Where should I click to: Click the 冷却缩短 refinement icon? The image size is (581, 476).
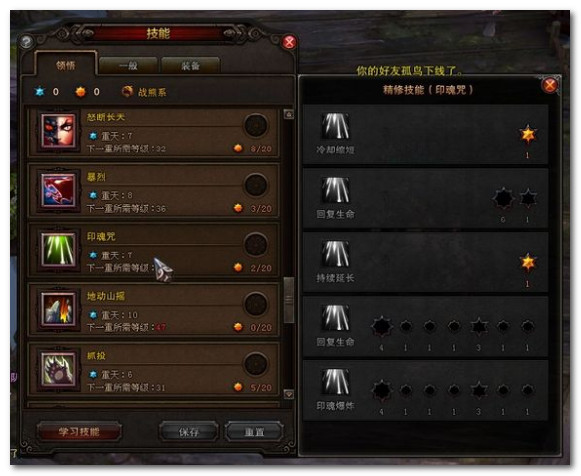click(x=335, y=126)
